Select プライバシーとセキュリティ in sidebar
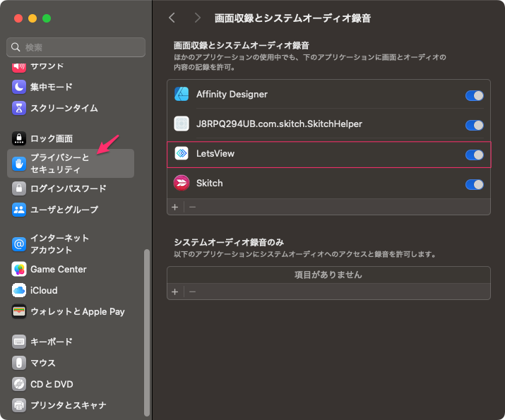Screen dimensions: 505x420 69,163
